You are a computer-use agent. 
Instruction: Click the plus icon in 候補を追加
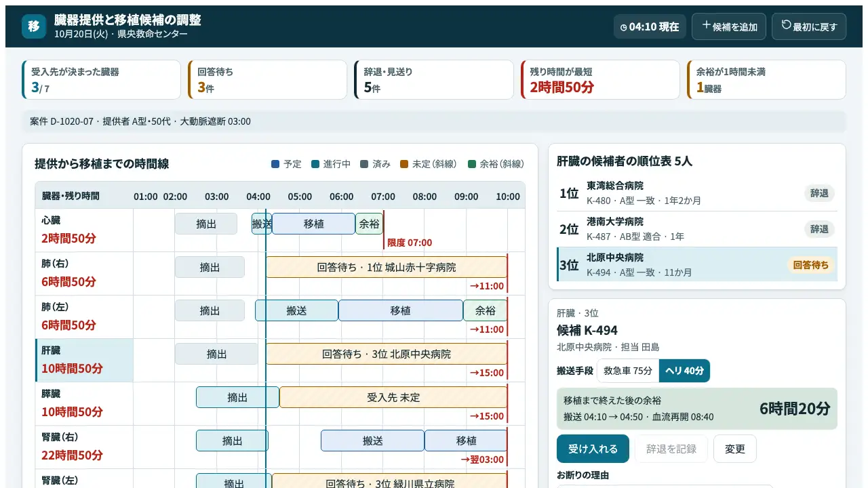707,25
